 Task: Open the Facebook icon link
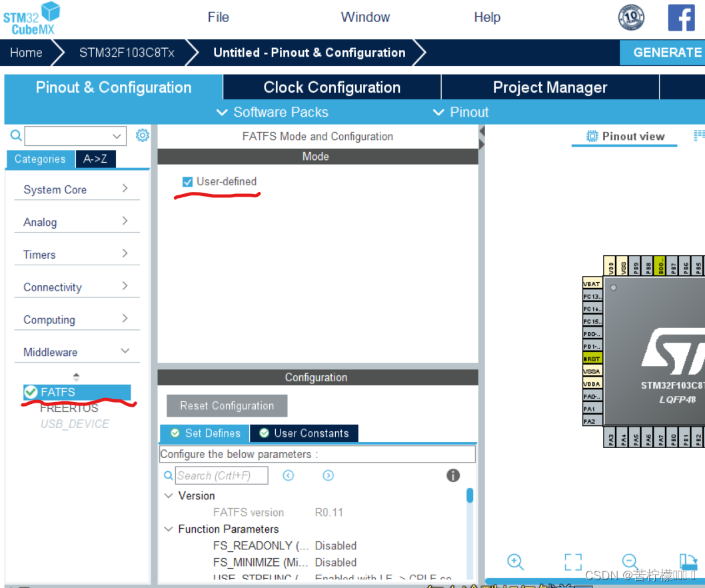(681, 17)
